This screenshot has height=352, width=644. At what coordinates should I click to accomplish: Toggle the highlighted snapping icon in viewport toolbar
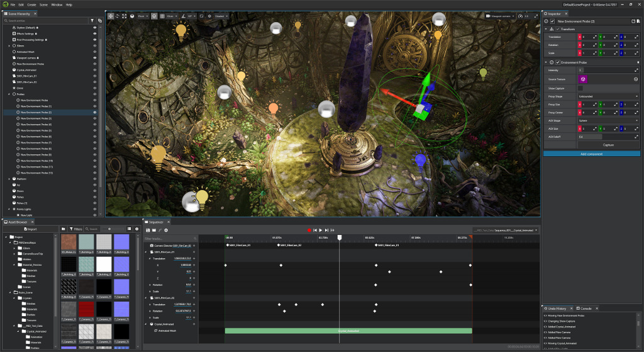[154, 16]
